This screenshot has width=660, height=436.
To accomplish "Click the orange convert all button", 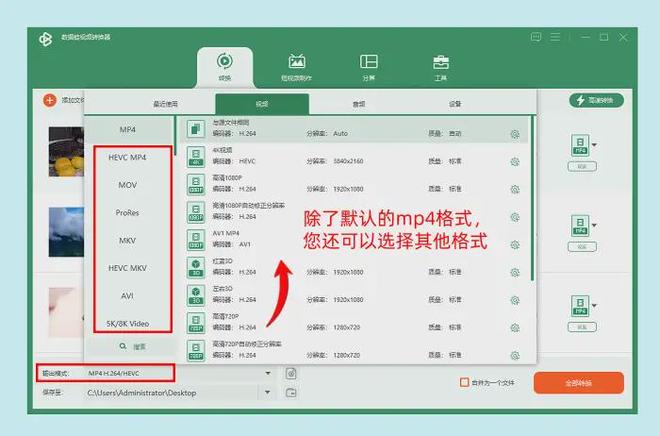I will tap(578, 383).
